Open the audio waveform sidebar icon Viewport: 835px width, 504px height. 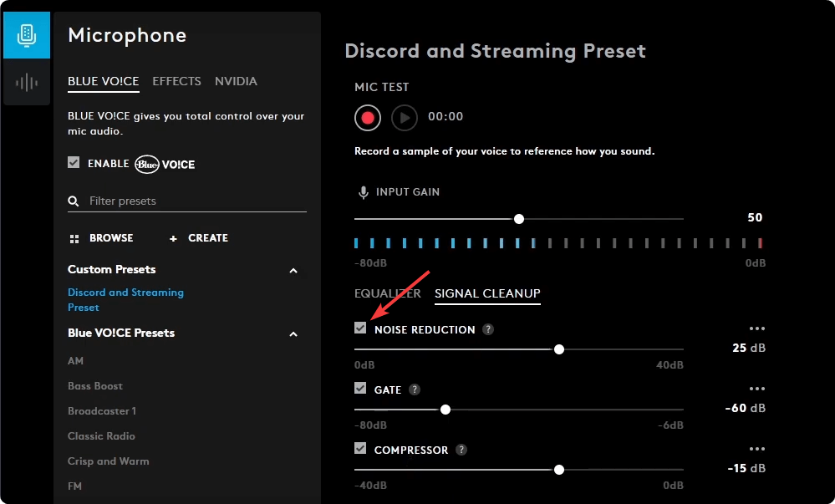coord(27,83)
